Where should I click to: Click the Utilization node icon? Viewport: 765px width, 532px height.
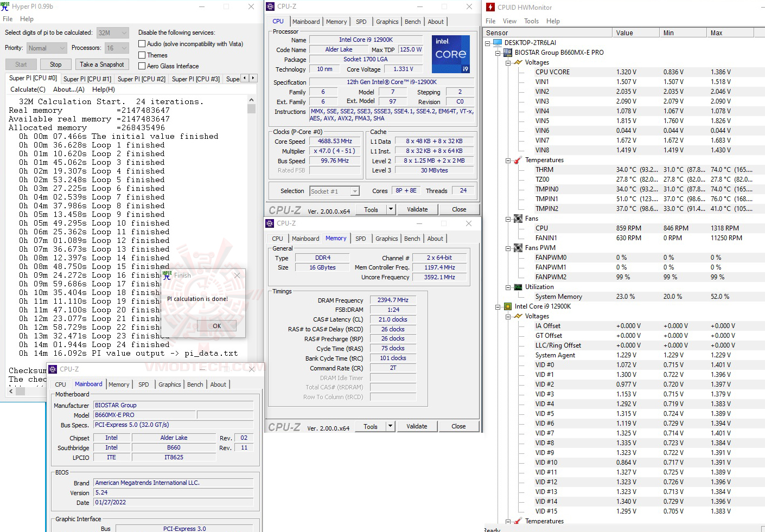click(518, 287)
